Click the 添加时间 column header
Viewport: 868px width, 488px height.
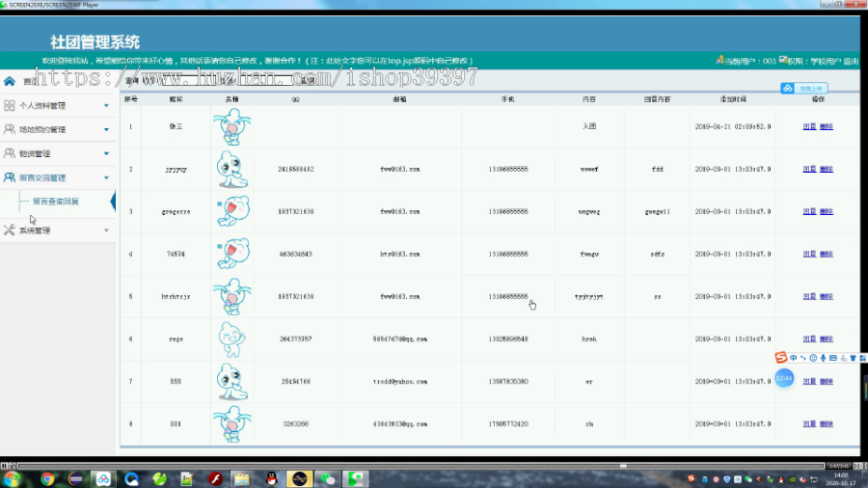pyautogui.click(x=733, y=99)
